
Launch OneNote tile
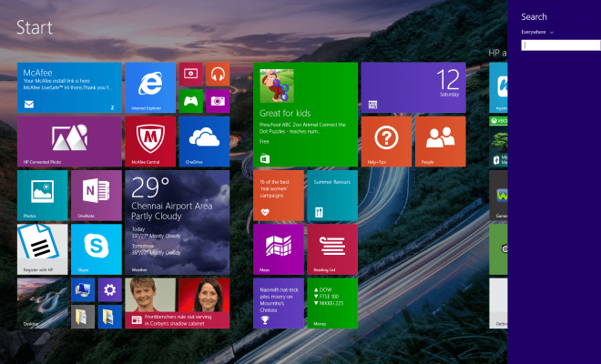[97, 196]
